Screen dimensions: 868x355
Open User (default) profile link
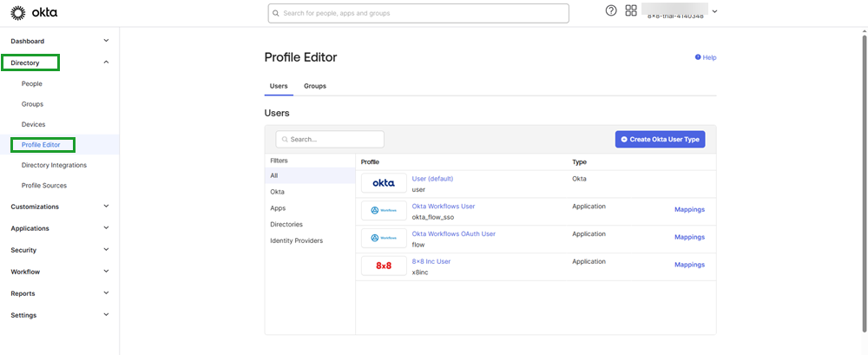(432, 179)
